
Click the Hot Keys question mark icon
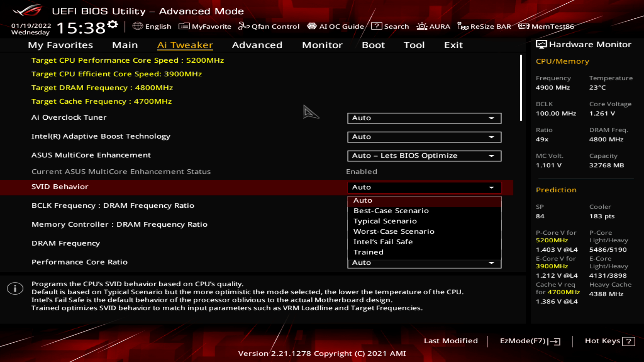628,341
